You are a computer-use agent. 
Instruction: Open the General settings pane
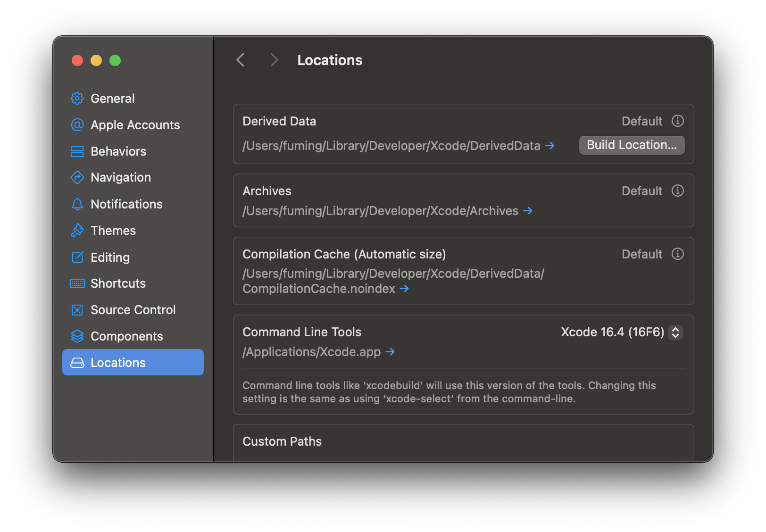tap(133, 98)
